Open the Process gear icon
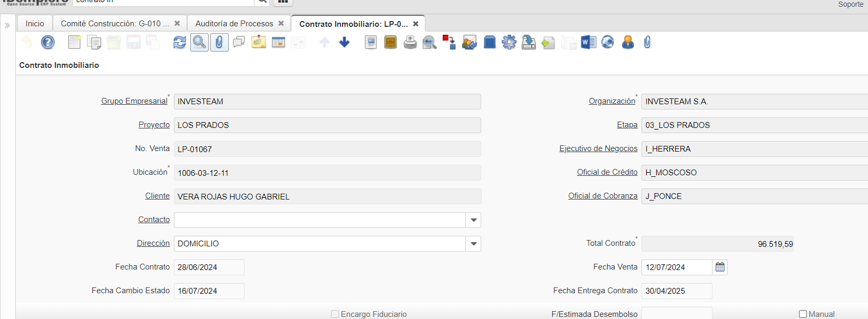The height and width of the screenshot is (319, 868). 509,42
